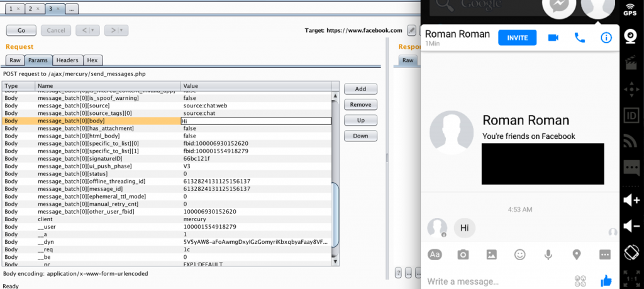Image resolution: width=644 pixels, height=289 pixels.
Task: Select the Response Raw tab
Action: tap(408, 60)
